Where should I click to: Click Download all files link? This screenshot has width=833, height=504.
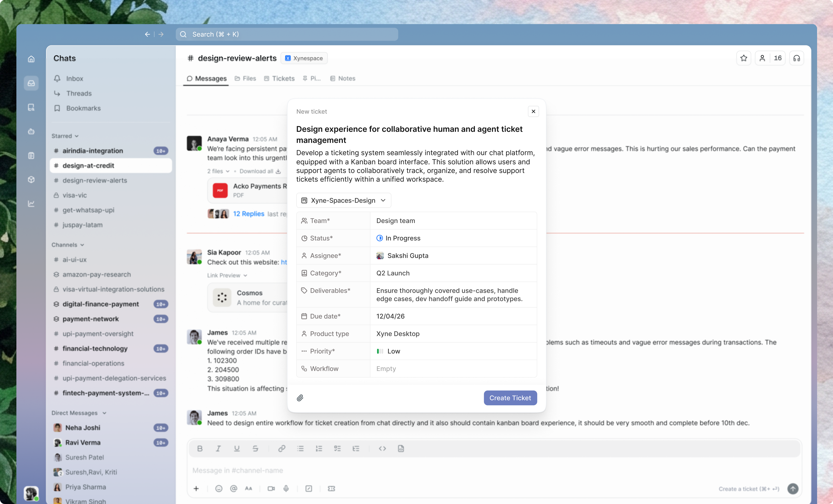click(260, 171)
